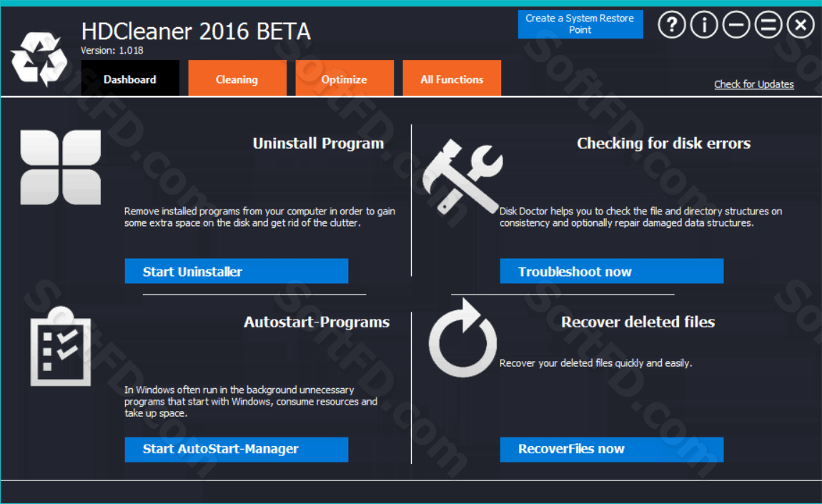Click the hammer and wrench disk icon
This screenshot has height=504, width=822.
pyautogui.click(x=462, y=177)
